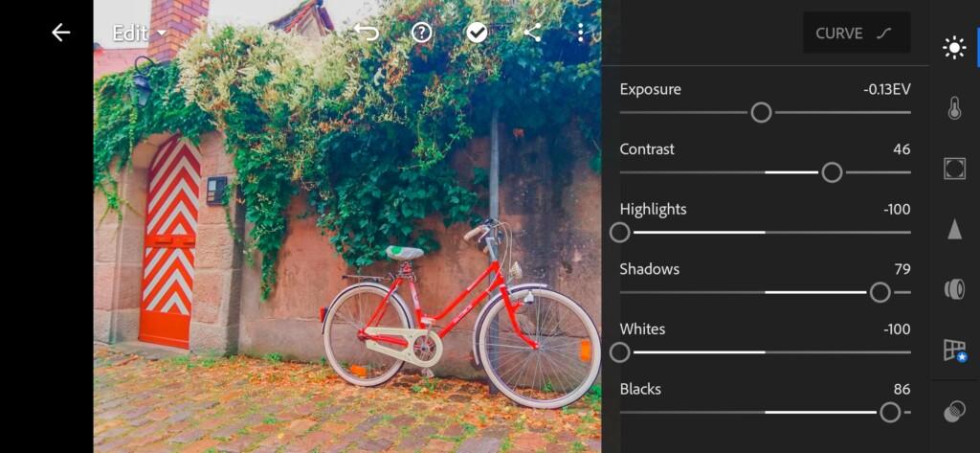Screen dimensions: 980x453
Task: Click the Exposure slider handle
Action: tap(761, 113)
